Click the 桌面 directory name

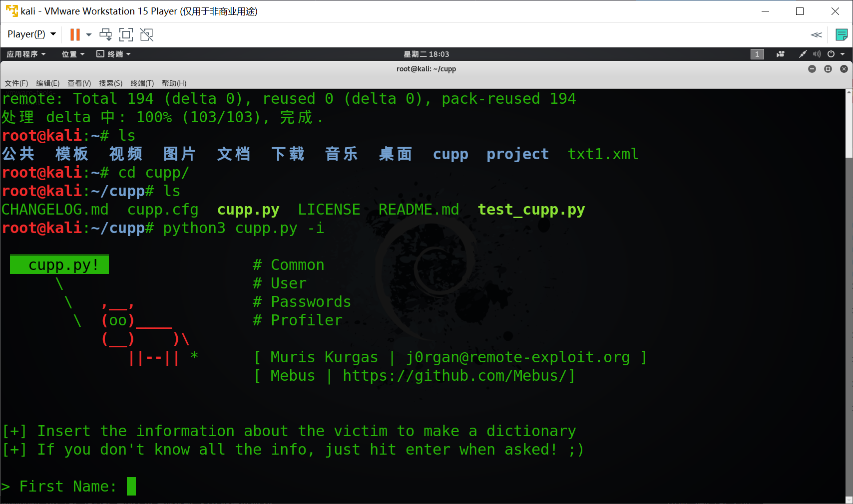click(x=396, y=154)
